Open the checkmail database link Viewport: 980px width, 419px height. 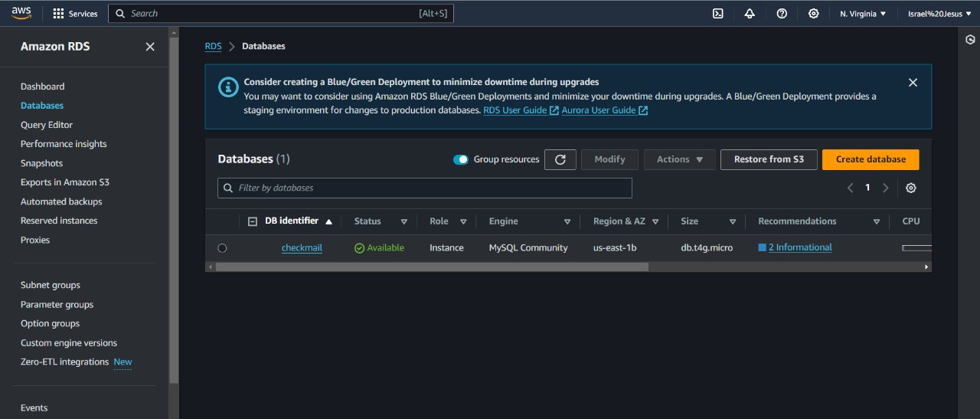click(302, 248)
